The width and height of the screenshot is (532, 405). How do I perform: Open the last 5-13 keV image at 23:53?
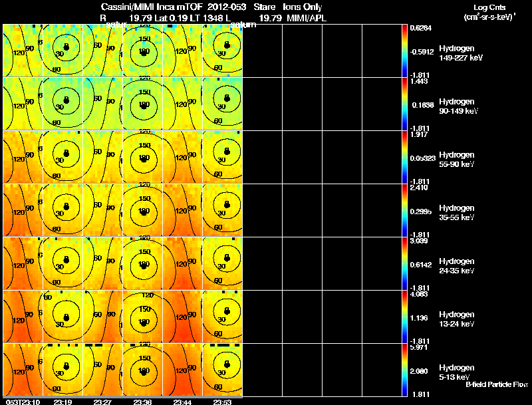point(223,370)
